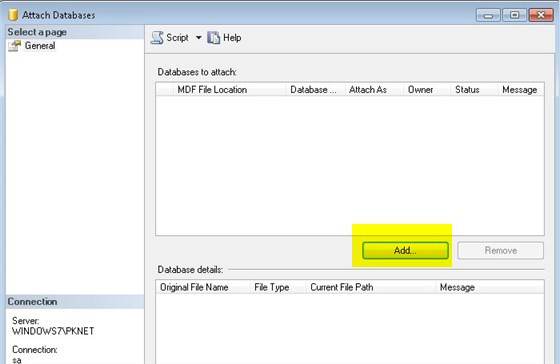Click the Select a page header
The height and width of the screenshot is (364, 559).
point(75,32)
